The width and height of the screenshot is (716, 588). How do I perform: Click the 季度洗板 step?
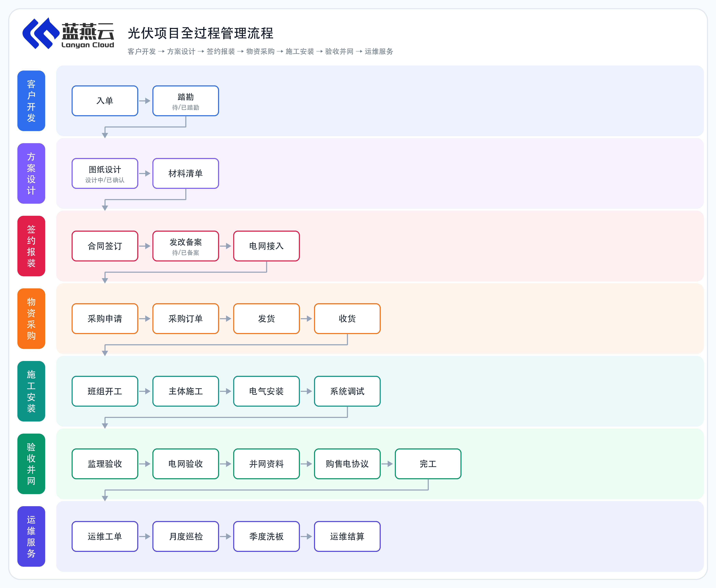(267, 536)
